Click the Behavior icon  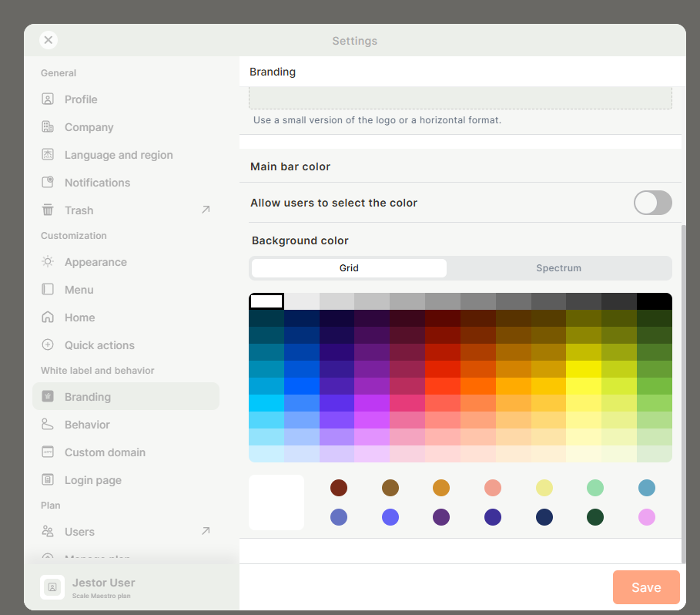coord(48,424)
